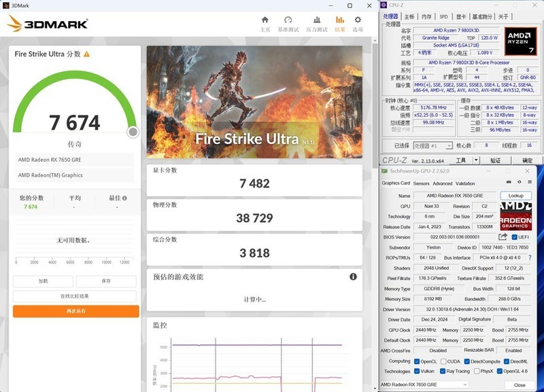The height and width of the screenshot is (392, 544).
Task: Expand the 工具 dropdown arrow in CPU-Z
Action: pyautogui.click(x=476, y=160)
